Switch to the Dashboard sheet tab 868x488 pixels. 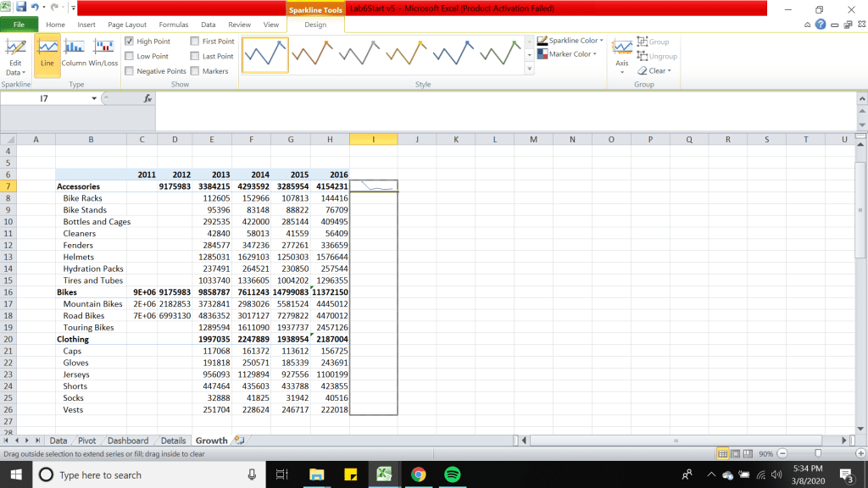[127, 441]
